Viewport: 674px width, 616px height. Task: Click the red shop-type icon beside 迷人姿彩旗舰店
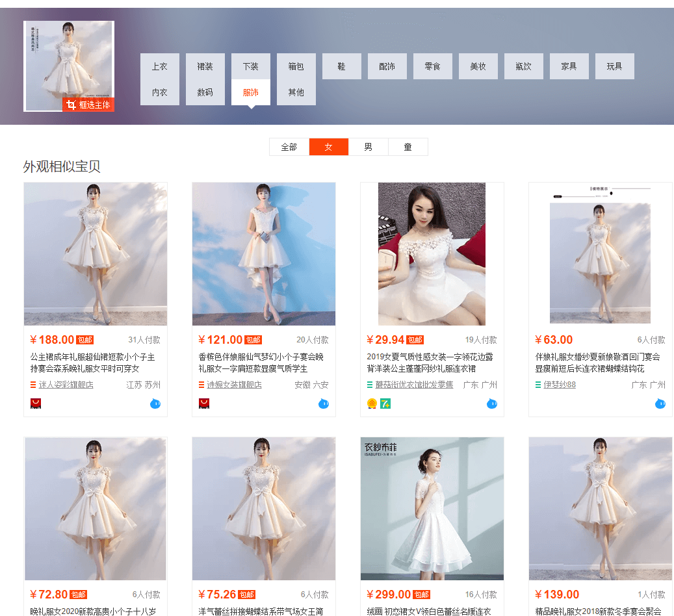[33, 385]
